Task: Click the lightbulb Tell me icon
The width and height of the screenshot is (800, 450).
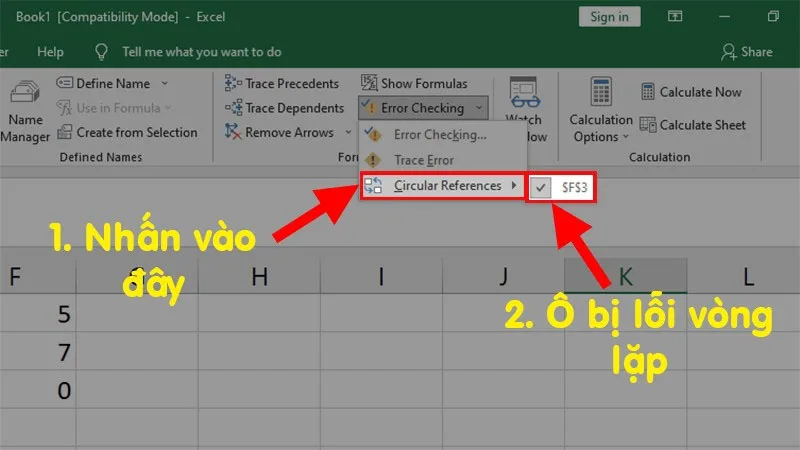Action: [x=102, y=52]
